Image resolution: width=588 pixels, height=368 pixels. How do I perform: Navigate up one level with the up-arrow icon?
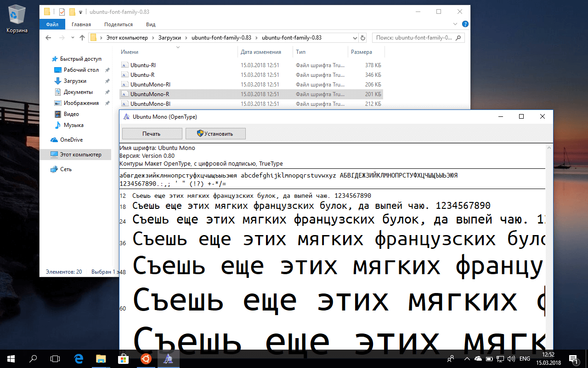[82, 38]
